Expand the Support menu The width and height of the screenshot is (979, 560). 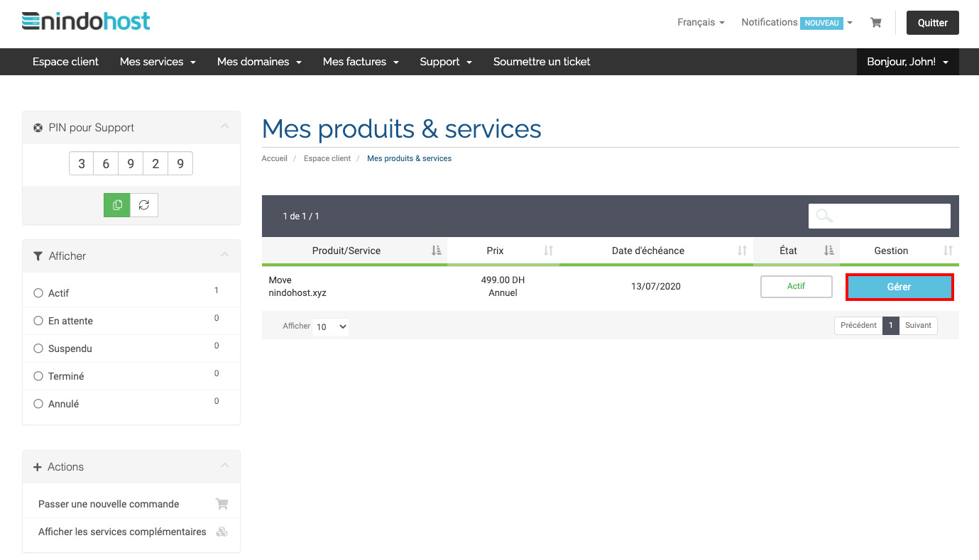(446, 62)
